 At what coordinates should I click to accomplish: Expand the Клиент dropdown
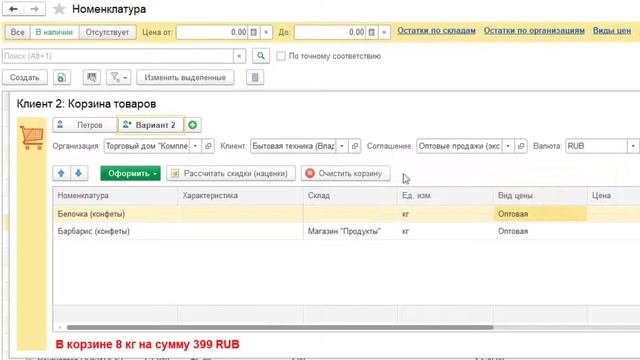(x=342, y=146)
